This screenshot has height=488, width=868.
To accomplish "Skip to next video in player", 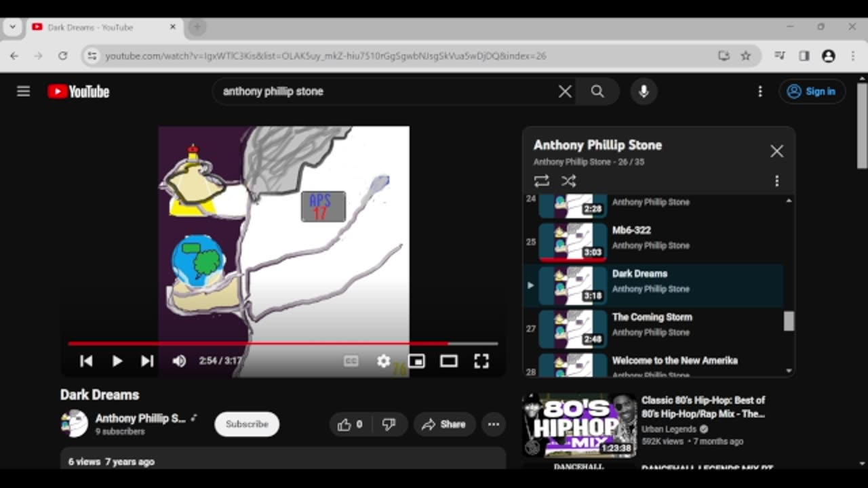I will pyautogui.click(x=147, y=361).
